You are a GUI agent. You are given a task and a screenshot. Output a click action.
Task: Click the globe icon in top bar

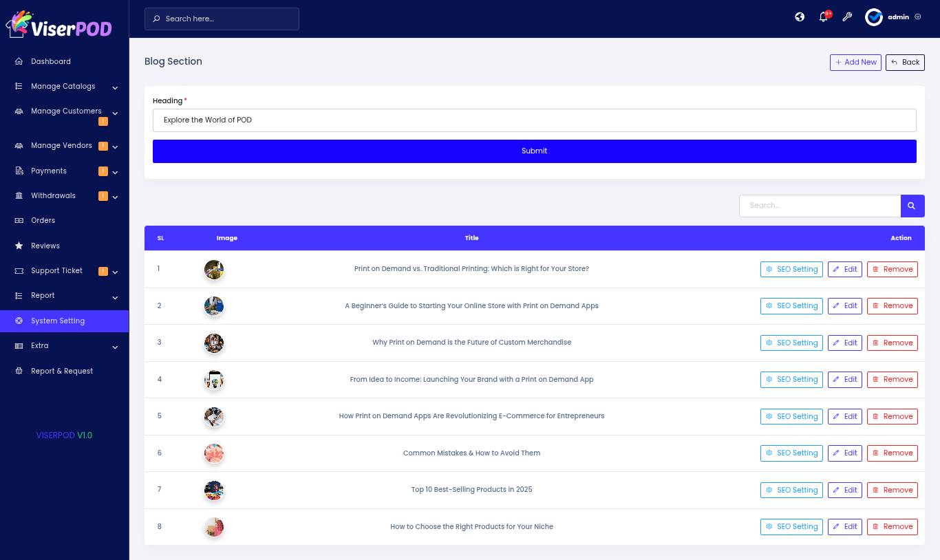point(800,17)
